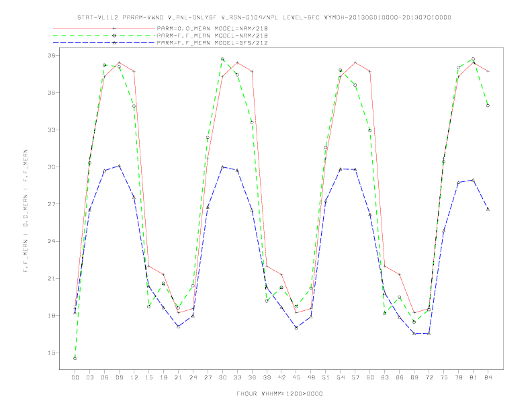Click x-axis forecast hour 45
Image resolution: width=532 pixels, height=411 pixels.
296,377
